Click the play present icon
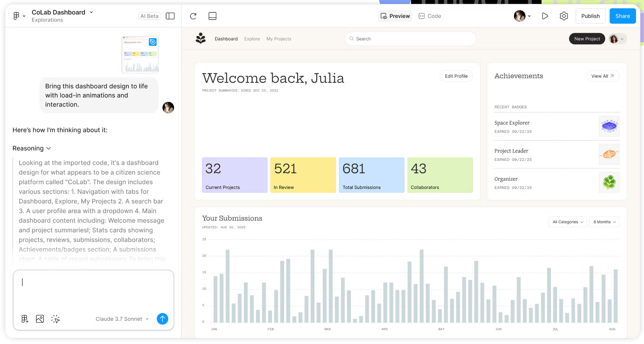This screenshot has height=344, width=644. [x=545, y=16]
